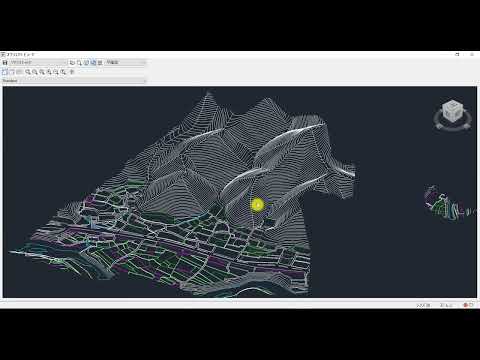
Task: Open the view selection dropdown in the top toolbar
Action: [x=38, y=62]
